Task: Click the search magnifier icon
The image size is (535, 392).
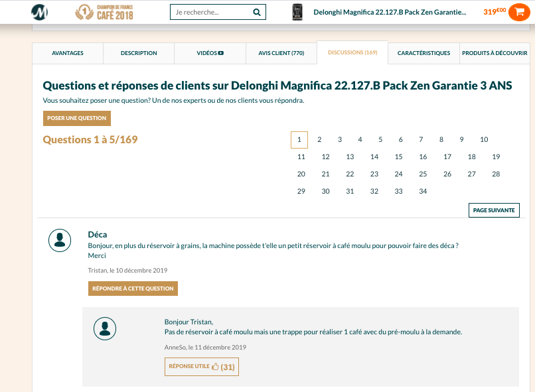Action: pyautogui.click(x=256, y=12)
